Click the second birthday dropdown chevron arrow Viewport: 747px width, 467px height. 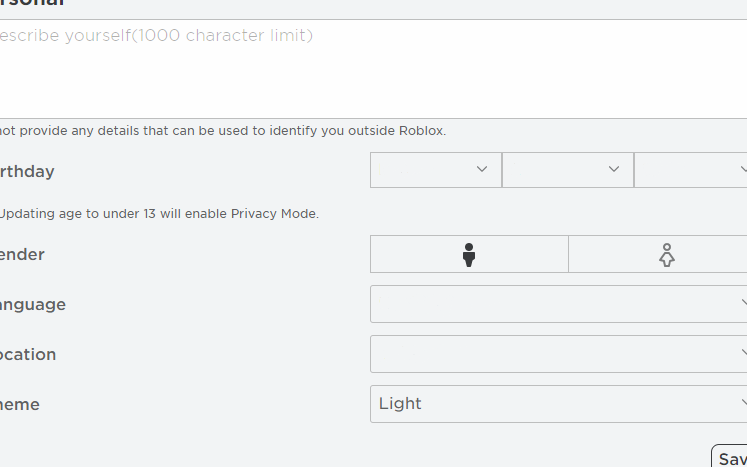(x=614, y=169)
